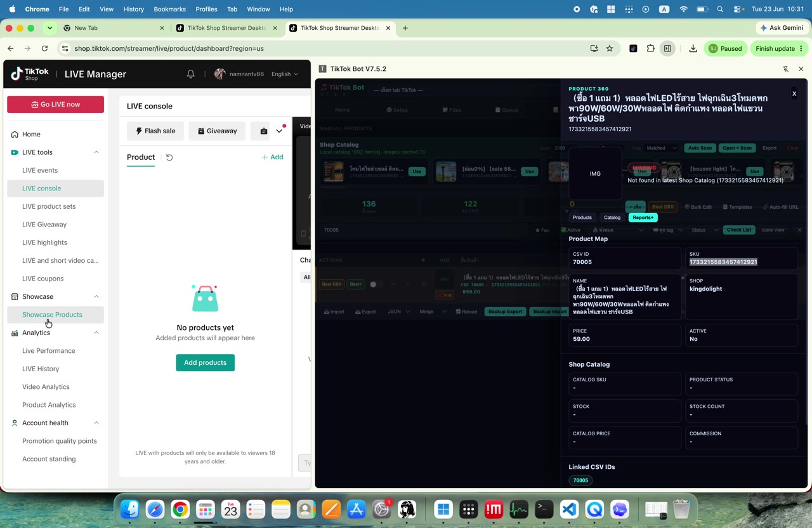Click the Ask Gemini button
This screenshot has height=528, width=812.
(x=782, y=28)
